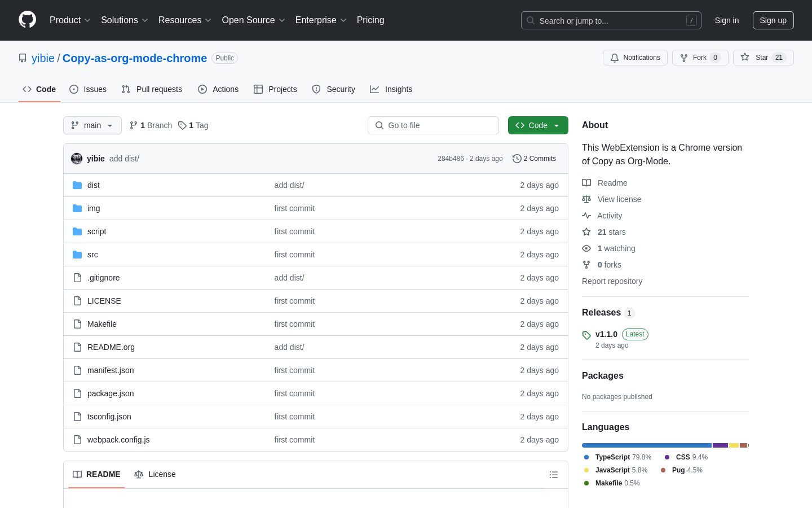The width and height of the screenshot is (812, 508).
Task: Click the 284b486 commit hash
Action: pyautogui.click(x=451, y=159)
